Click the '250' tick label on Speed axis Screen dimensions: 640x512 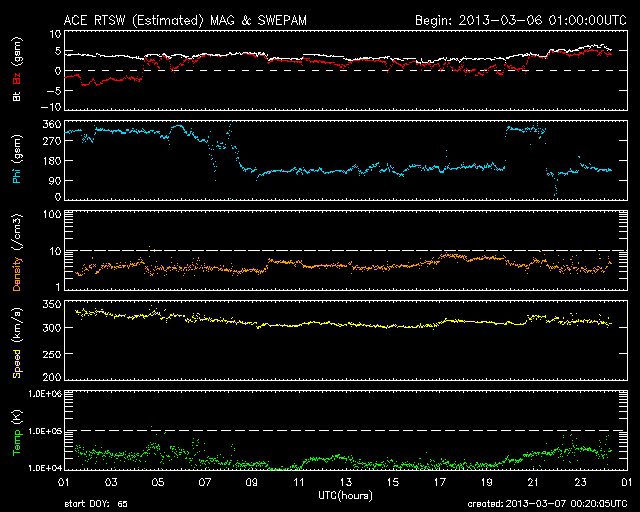pos(52,354)
